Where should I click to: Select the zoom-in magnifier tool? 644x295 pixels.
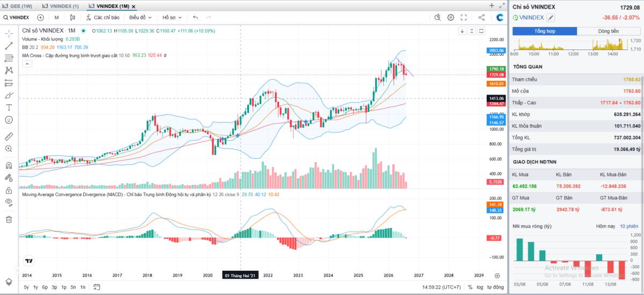pyautogui.click(x=9, y=149)
